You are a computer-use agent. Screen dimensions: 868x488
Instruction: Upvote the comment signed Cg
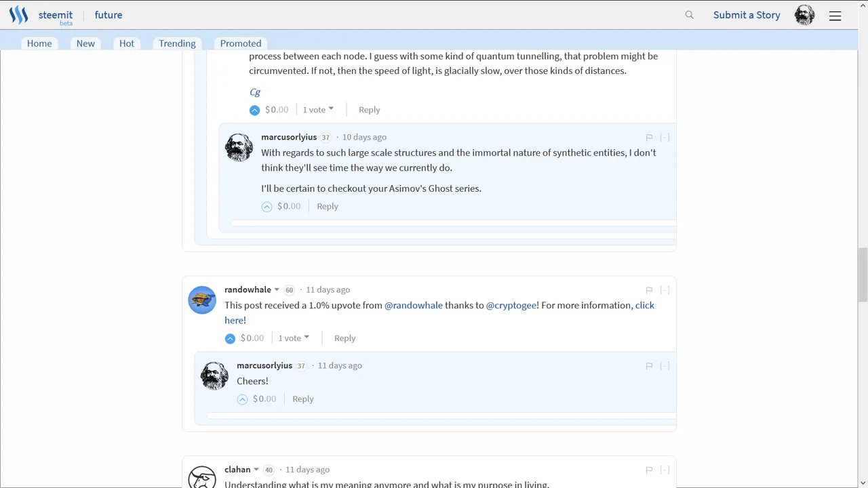tap(255, 110)
